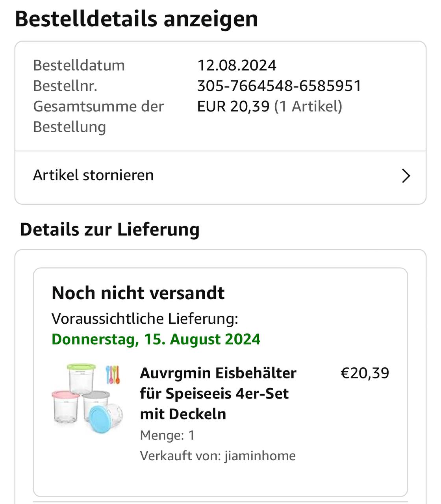This screenshot has height=504, width=441.
Task: Select the order number 305-7664548-6585951
Action: (279, 86)
